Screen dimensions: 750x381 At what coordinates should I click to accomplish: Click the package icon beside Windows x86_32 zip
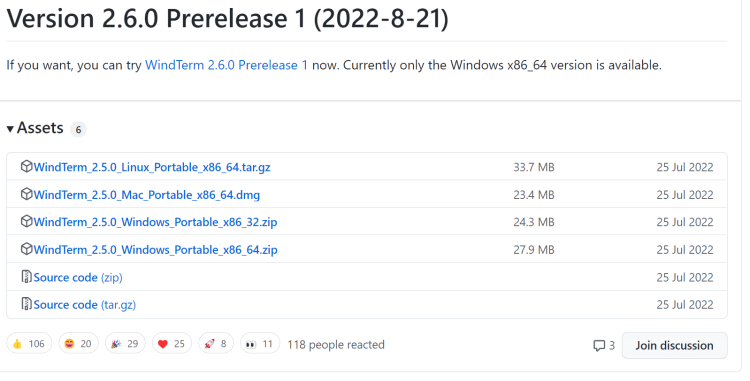26,221
